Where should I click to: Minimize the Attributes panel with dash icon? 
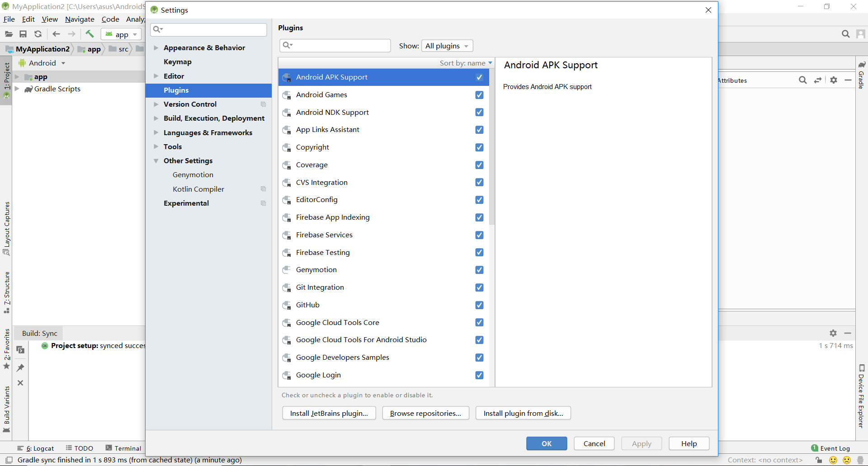point(848,80)
